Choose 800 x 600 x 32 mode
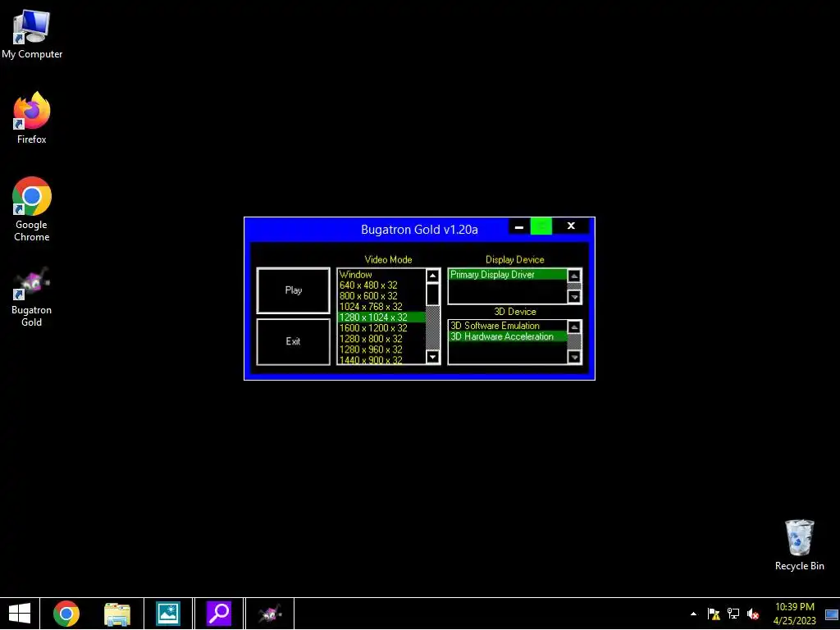 point(381,295)
